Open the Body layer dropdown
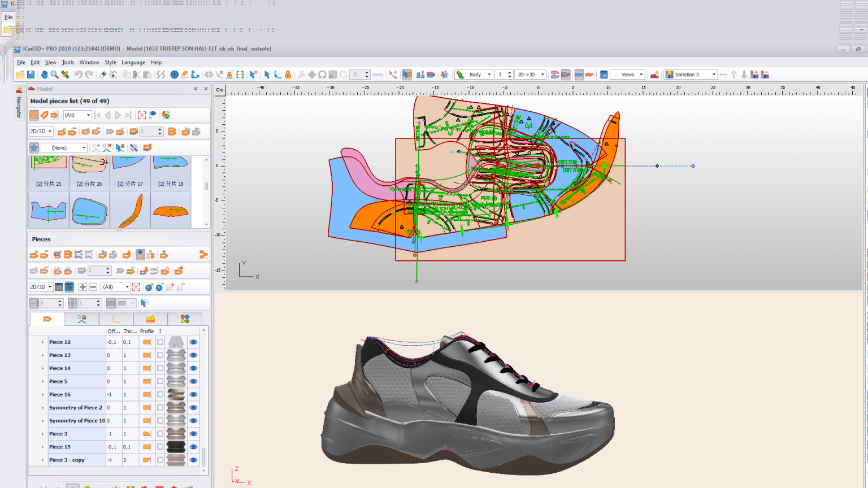Screen dimensions: 868x488 [x=489, y=75]
